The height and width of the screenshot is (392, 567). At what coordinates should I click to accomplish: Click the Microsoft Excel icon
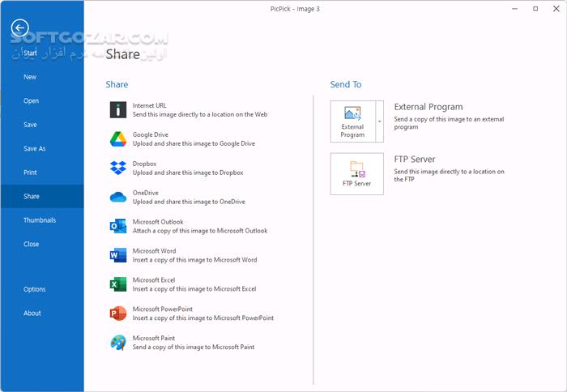point(118,284)
